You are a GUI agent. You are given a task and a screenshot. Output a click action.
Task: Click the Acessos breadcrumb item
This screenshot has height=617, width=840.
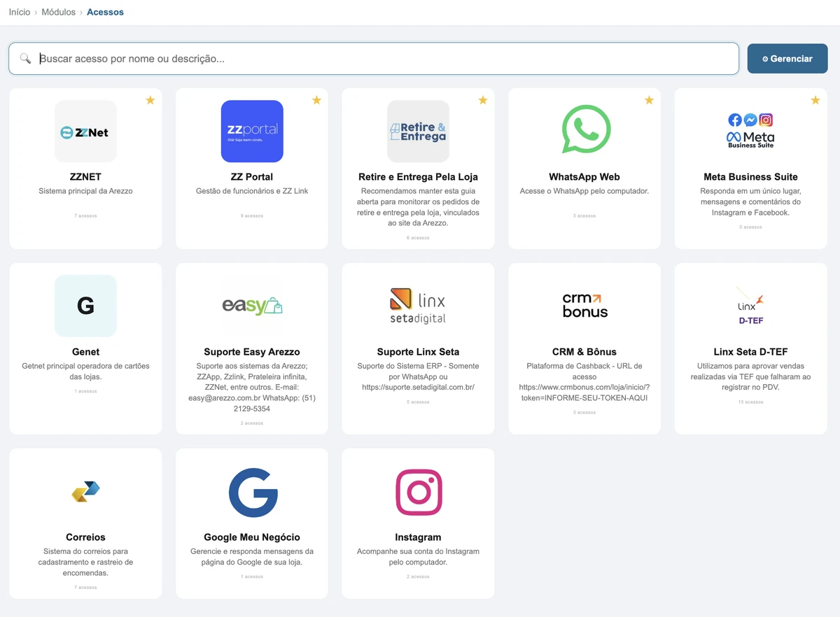[105, 12]
